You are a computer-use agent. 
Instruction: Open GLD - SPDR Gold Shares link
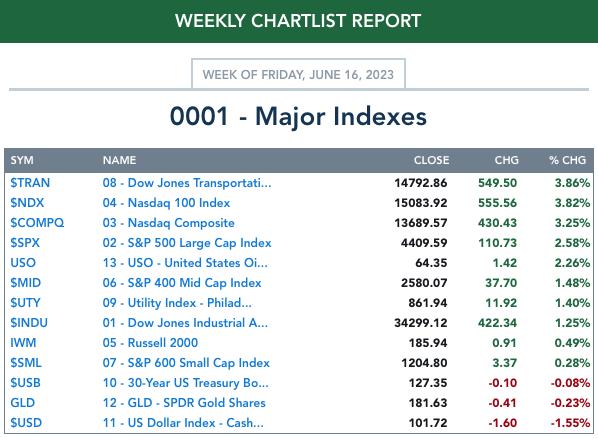pyautogui.click(x=184, y=403)
